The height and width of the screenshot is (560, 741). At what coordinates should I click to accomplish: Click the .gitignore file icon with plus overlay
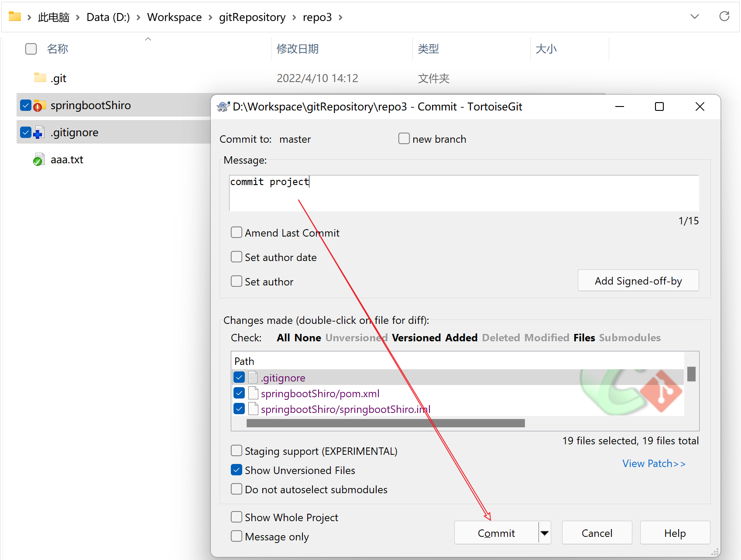point(39,133)
